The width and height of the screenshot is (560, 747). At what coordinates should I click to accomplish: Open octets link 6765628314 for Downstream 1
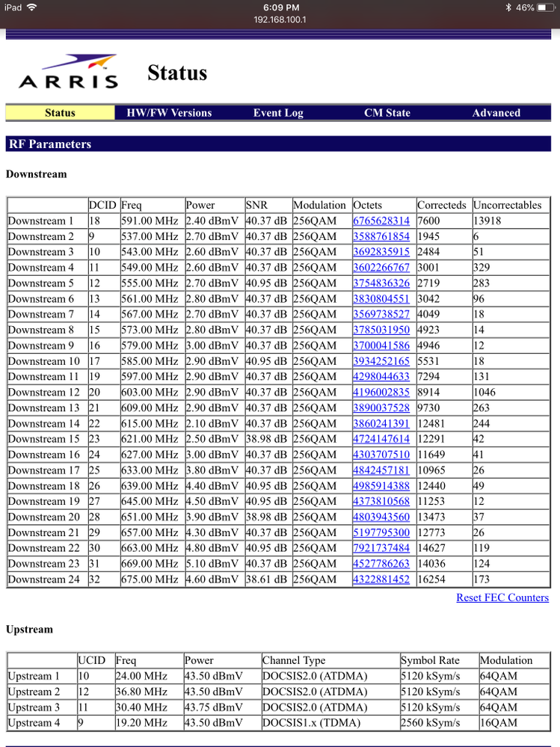coord(381,221)
